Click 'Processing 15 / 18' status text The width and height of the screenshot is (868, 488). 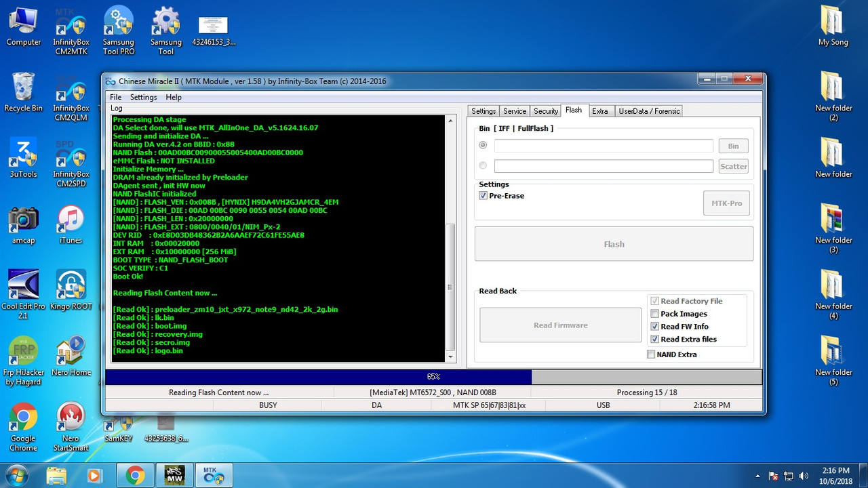pos(646,392)
